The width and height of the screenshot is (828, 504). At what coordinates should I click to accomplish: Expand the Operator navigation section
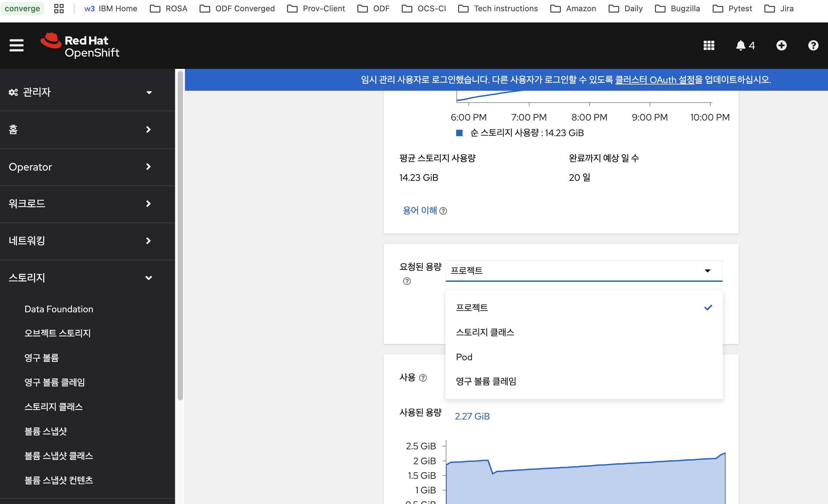click(80, 167)
